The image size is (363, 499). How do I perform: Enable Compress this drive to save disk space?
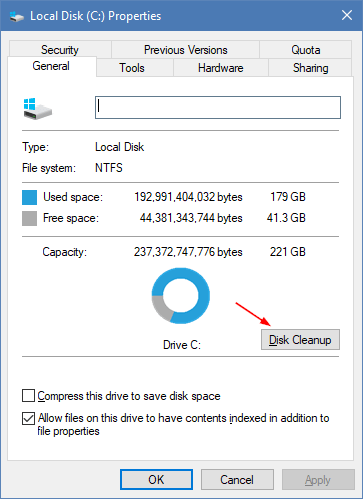tap(28, 396)
